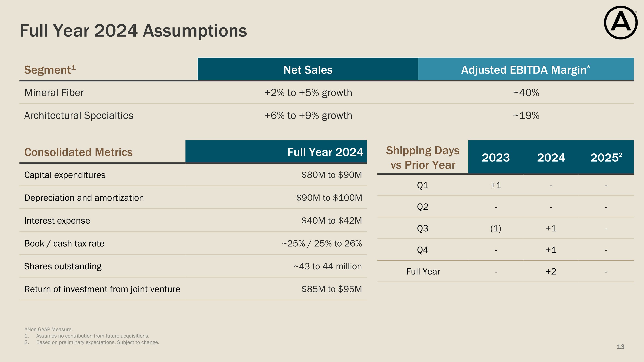Click the Shipping Days vs Prior Year heading
The height and width of the screenshot is (362, 644).
pyautogui.click(x=422, y=157)
